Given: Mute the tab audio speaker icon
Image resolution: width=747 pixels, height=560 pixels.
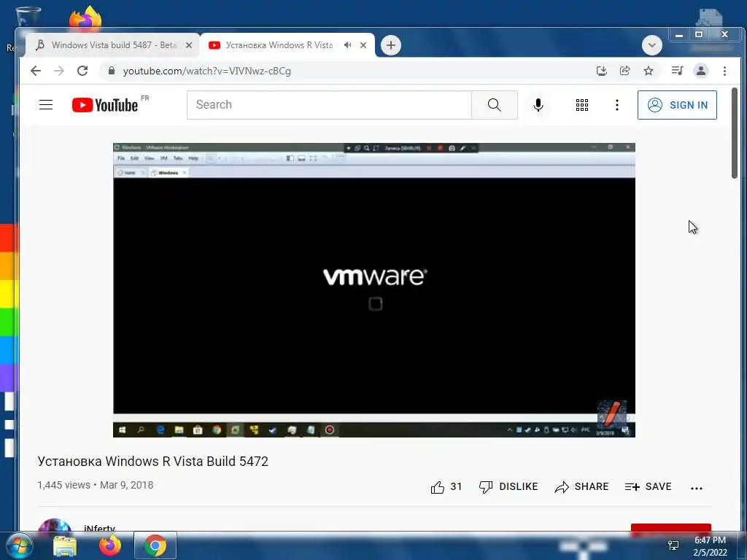Looking at the screenshot, I should click(348, 45).
